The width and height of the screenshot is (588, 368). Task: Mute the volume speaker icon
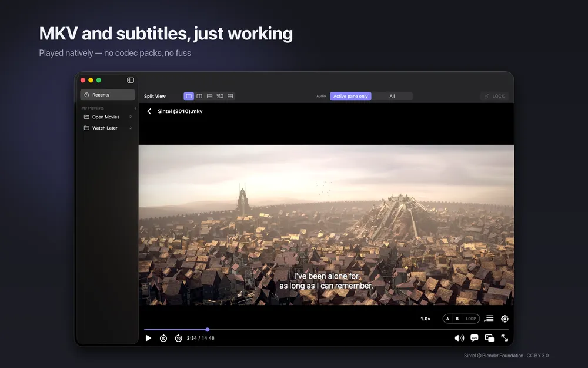point(459,338)
